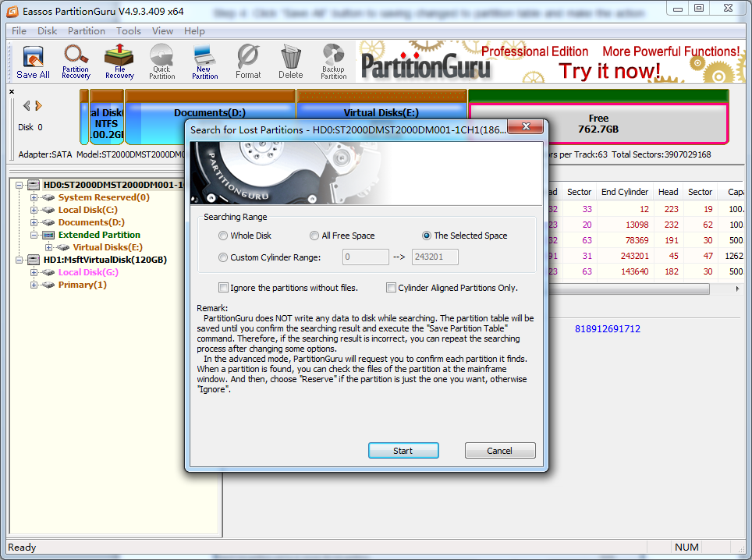This screenshot has height=560, width=752.
Task: Expand the Local Disk(G:) node
Action: pyautogui.click(x=34, y=272)
